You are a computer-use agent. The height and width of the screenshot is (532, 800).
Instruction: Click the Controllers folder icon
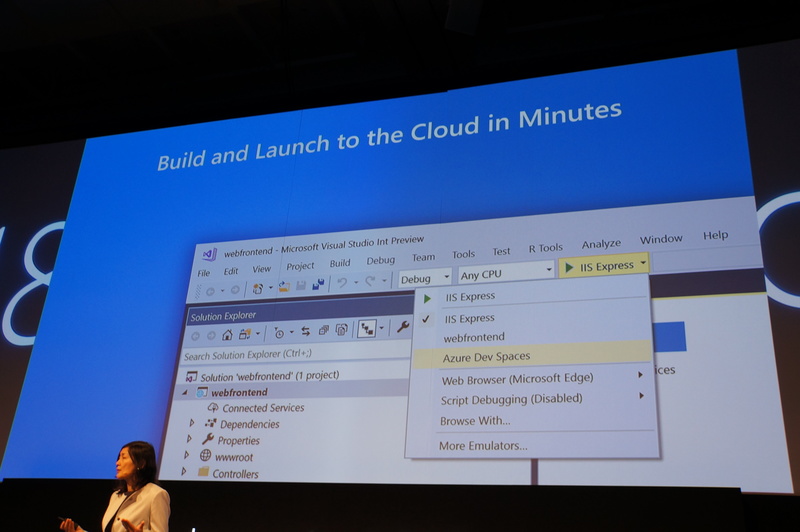point(203,472)
